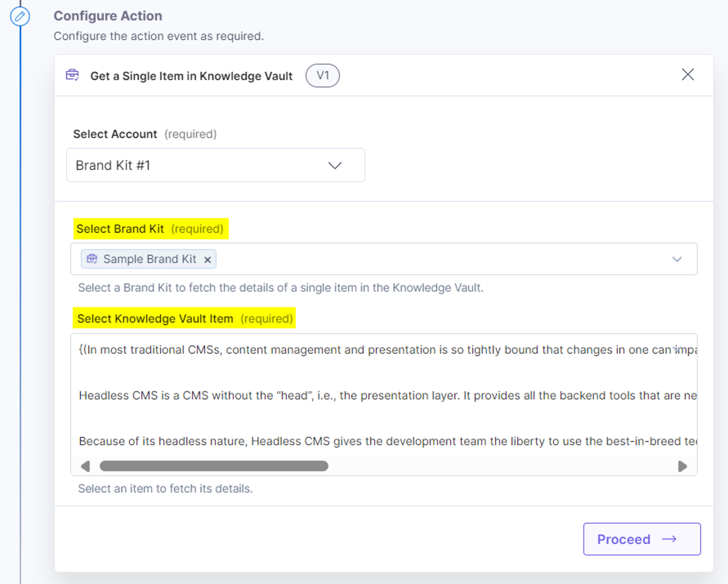The width and height of the screenshot is (728, 584).
Task: Click the scroll left arrow
Action: pos(86,466)
